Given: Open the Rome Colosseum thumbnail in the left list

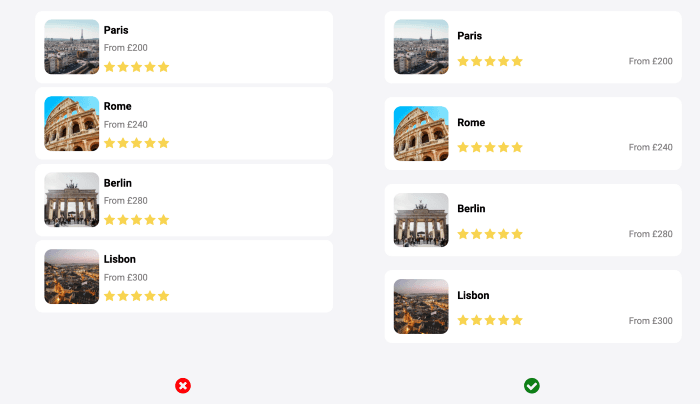Looking at the screenshot, I should coord(72,123).
